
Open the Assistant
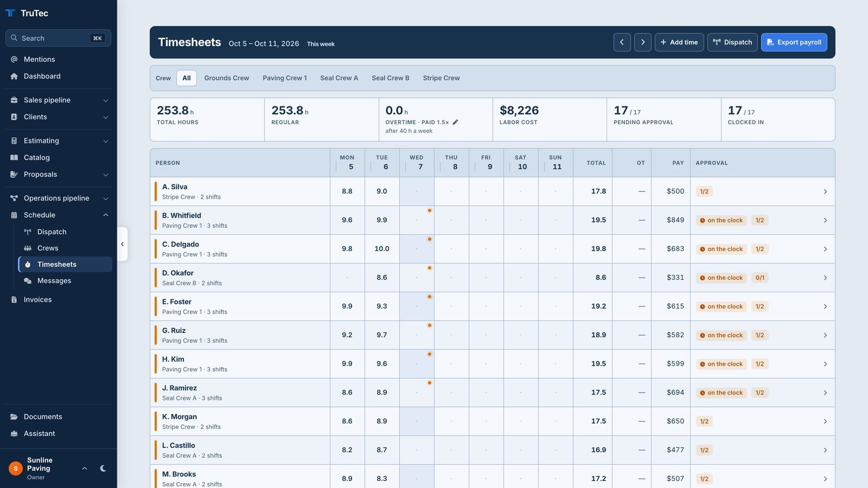(58, 433)
